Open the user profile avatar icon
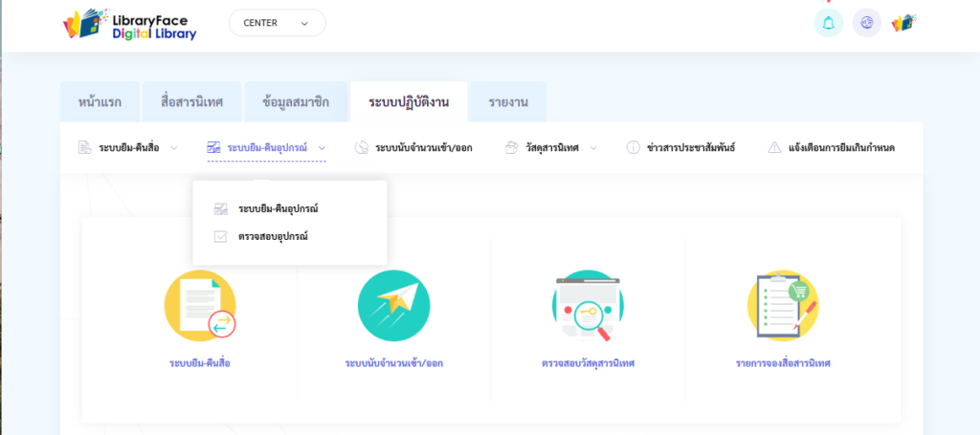This screenshot has width=980, height=435. point(904,23)
